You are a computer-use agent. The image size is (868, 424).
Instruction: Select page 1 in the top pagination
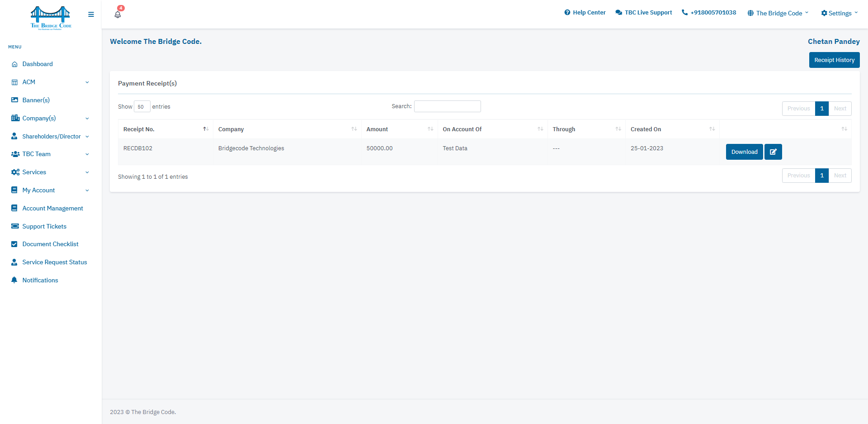[x=822, y=109]
